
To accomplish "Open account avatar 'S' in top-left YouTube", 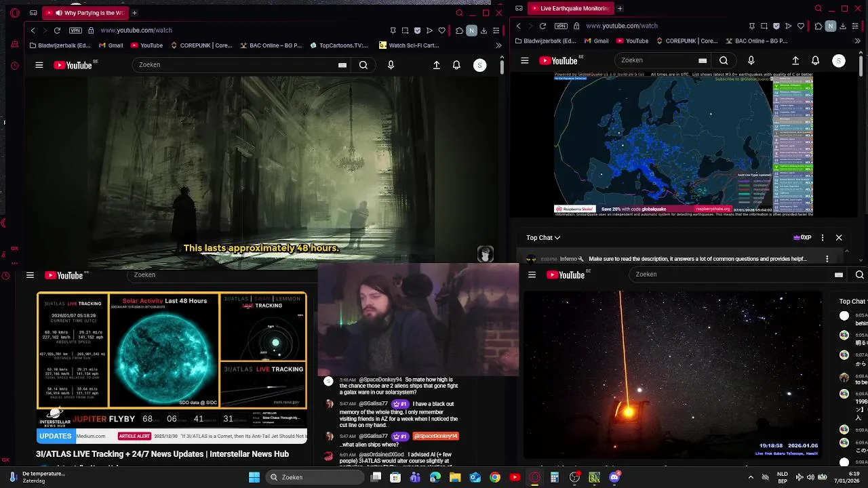I will 480,65.
